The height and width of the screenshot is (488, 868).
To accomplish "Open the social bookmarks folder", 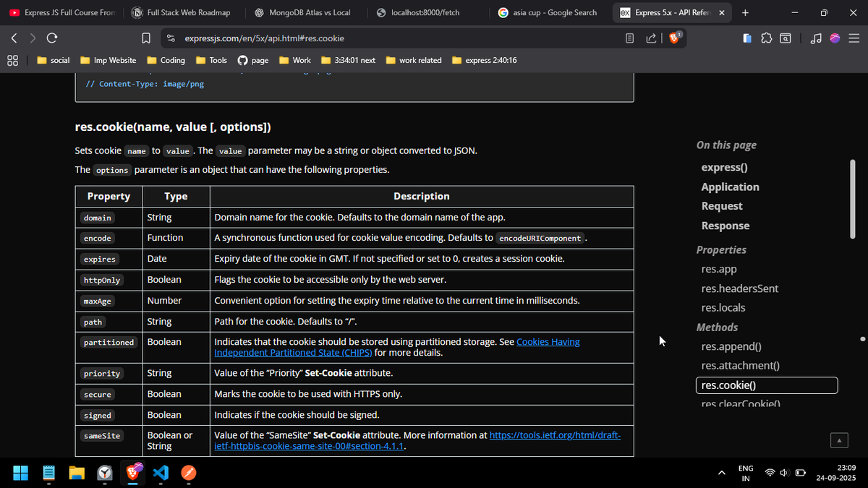I will (53, 60).
